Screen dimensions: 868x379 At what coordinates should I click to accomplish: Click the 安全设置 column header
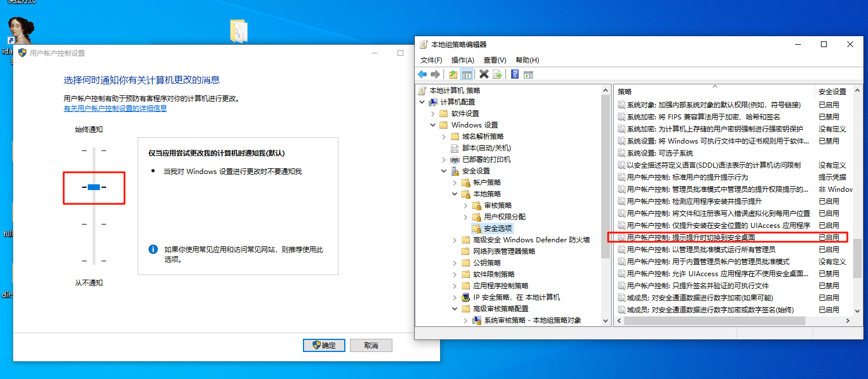[x=833, y=92]
